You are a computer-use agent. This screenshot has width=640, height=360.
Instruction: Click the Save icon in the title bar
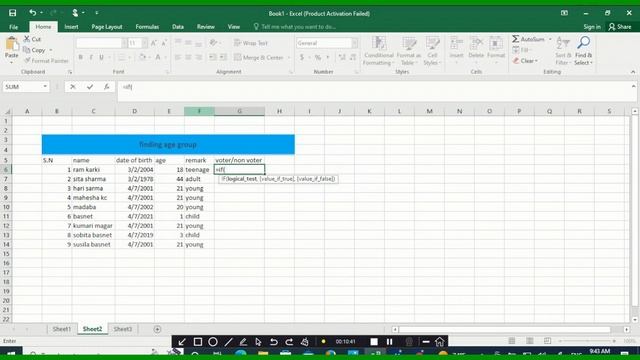(x=13, y=13)
